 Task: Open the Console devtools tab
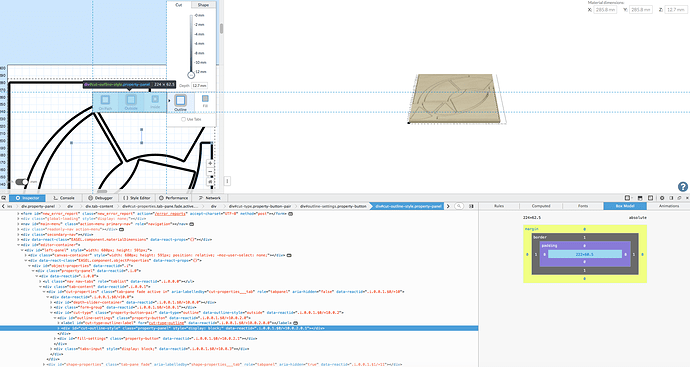point(64,198)
